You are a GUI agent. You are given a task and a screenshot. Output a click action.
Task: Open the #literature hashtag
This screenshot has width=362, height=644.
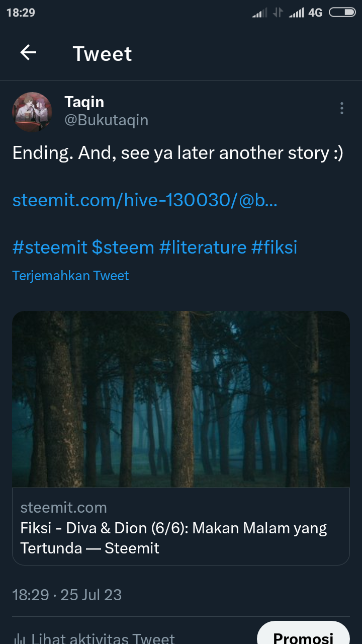tap(203, 247)
